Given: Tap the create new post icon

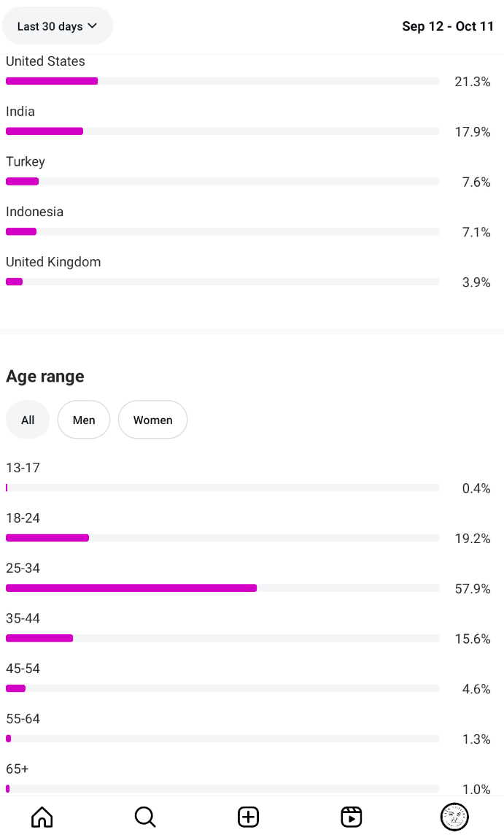Looking at the screenshot, I should 249,816.
